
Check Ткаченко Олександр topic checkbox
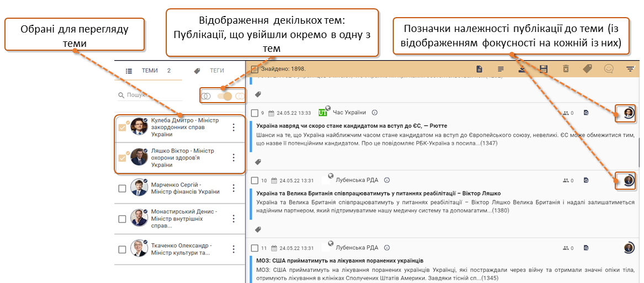(x=122, y=249)
